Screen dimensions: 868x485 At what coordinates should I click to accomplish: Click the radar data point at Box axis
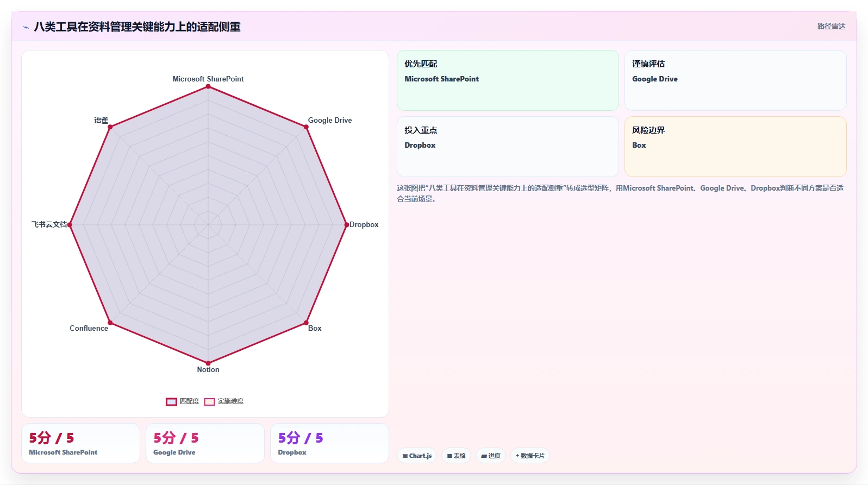(306, 323)
